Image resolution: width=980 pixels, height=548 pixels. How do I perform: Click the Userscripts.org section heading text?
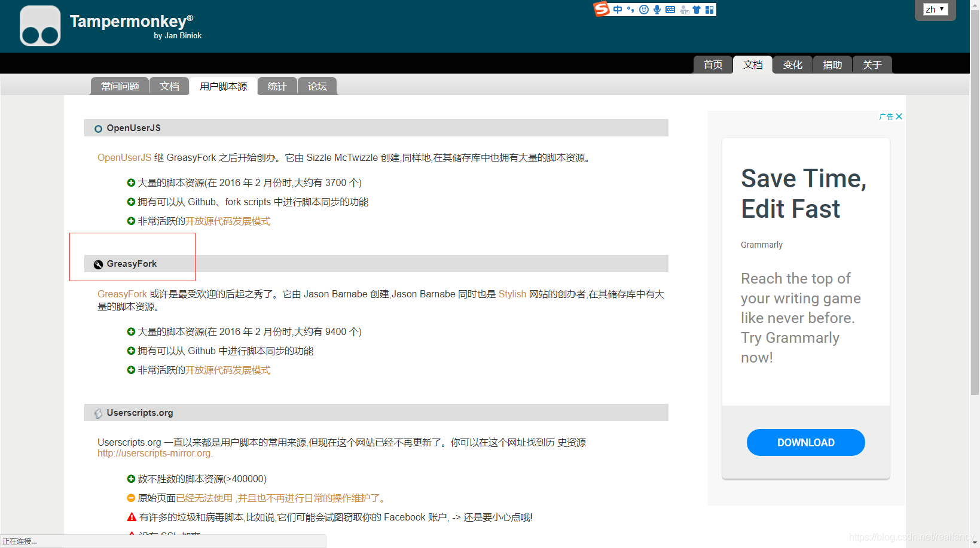point(140,413)
